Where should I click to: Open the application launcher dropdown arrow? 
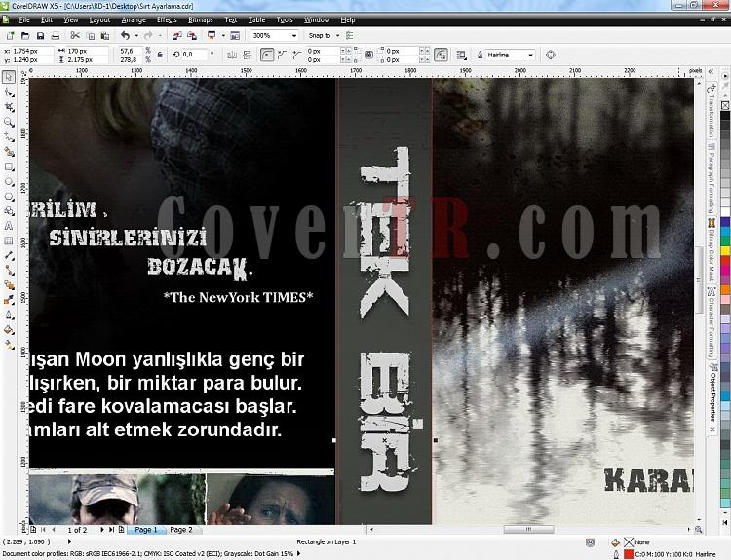tap(223, 35)
